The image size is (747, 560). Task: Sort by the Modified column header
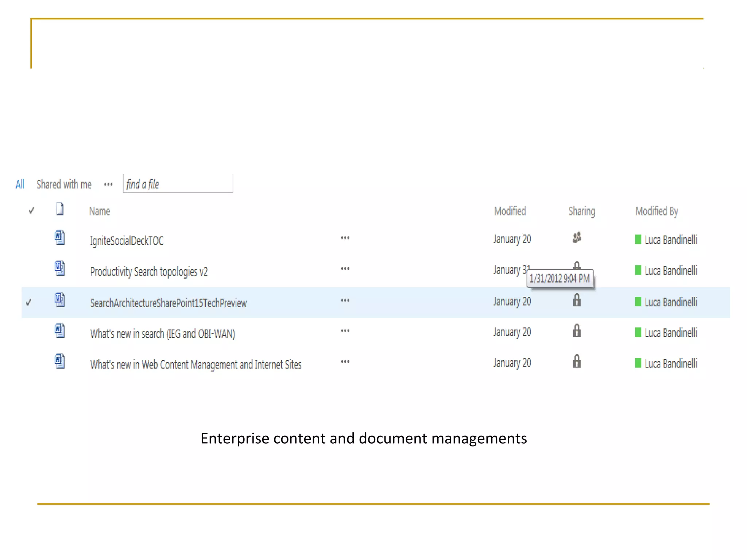click(510, 211)
